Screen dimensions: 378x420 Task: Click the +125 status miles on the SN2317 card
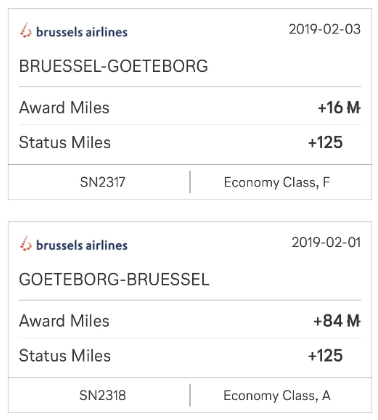point(325,143)
